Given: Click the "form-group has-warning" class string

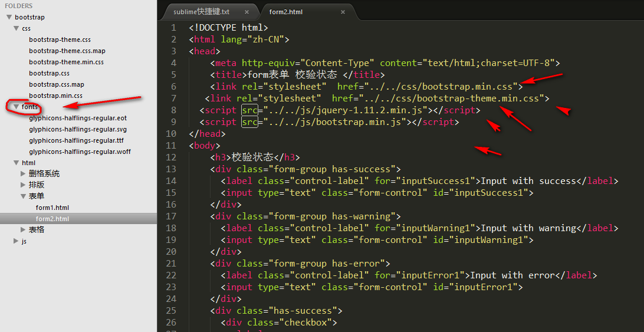Looking at the screenshot, I should [332, 216].
